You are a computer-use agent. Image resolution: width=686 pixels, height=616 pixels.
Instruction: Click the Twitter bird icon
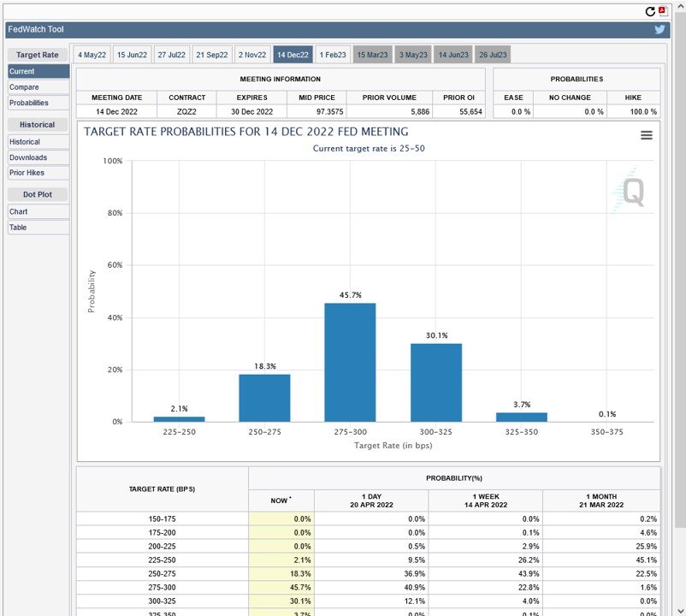click(x=659, y=29)
